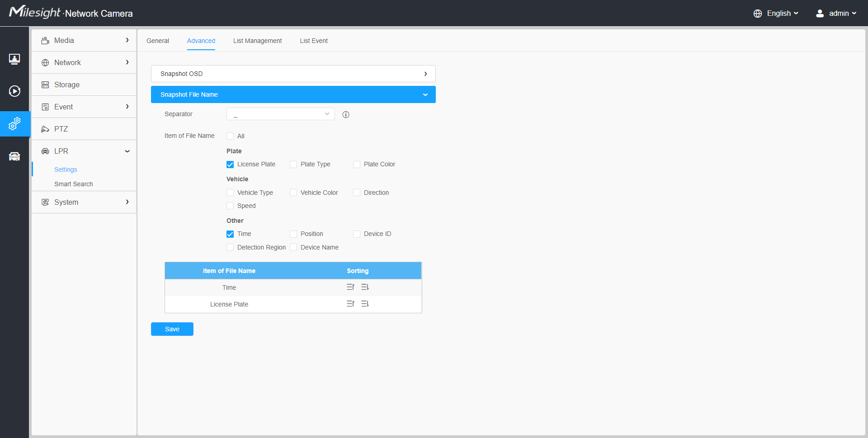868x438 pixels.
Task: Click the Separator info icon
Action: click(346, 114)
